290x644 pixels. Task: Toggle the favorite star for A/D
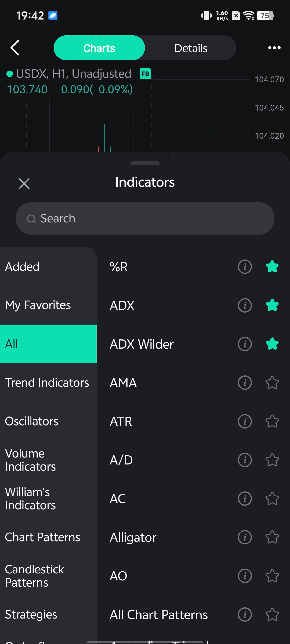click(272, 460)
